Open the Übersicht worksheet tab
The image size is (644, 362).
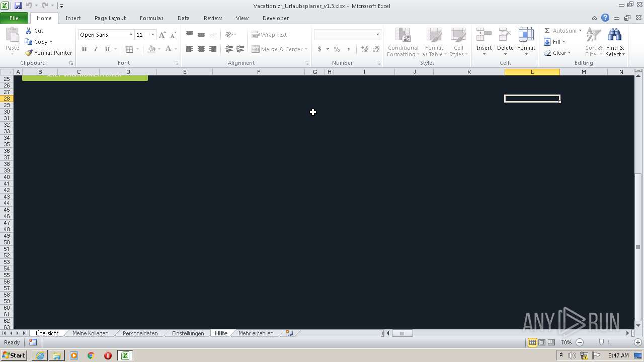click(x=47, y=333)
